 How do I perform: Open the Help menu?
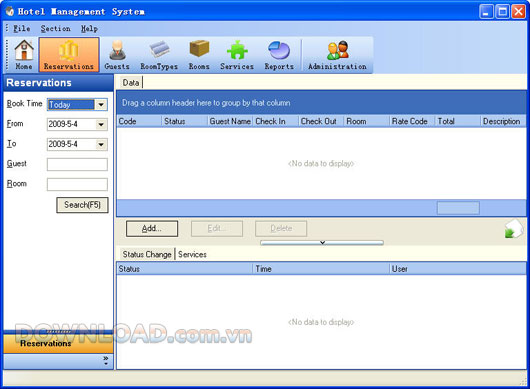tap(89, 29)
